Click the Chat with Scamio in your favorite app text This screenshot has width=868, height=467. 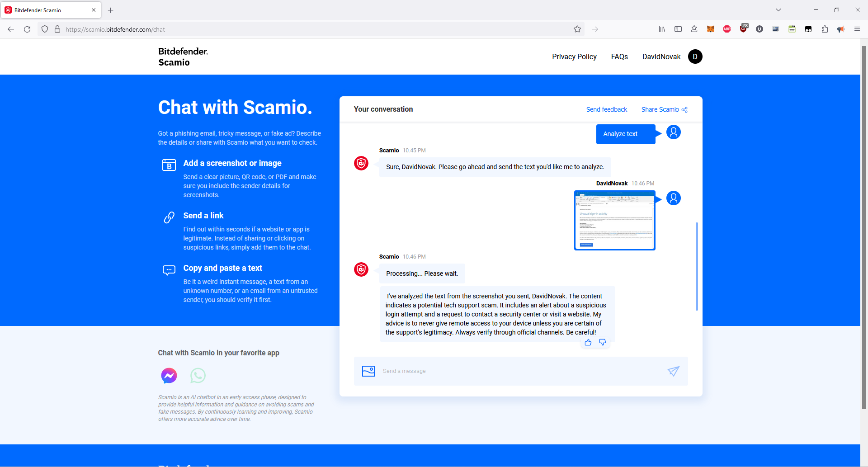pyautogui.click(x=219, y=353)
